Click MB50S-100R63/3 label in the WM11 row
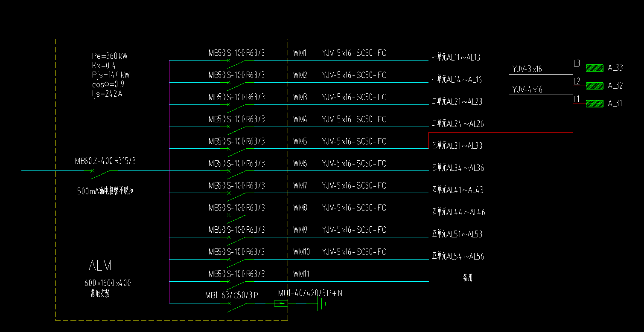644x332 pixels. click(x=236, y=274)
